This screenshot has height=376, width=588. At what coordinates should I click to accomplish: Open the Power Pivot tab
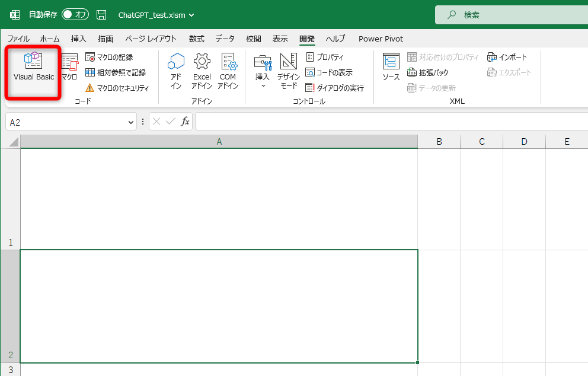(x=380, y=39)
